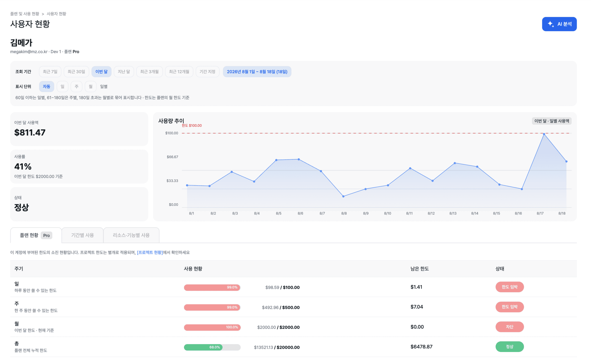Viewport: 591px width, 364px height.
Task: Follow the [프로젝트 현황] link
Action: pyautogui.click(x=150, y=252)
